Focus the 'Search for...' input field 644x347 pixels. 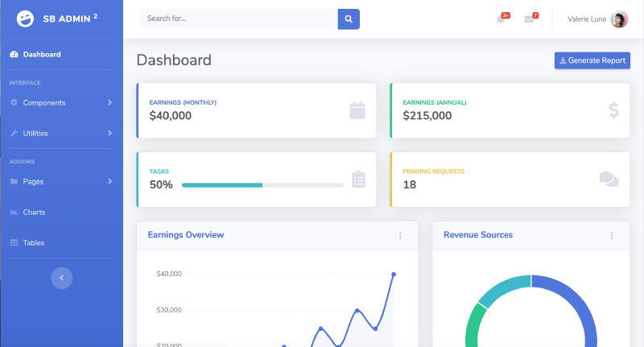click(238, 19)
